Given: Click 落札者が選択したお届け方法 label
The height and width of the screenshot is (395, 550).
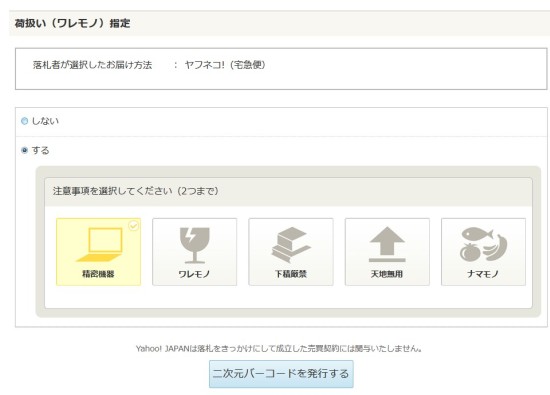Looking at the screenshot, I should 93,65.
